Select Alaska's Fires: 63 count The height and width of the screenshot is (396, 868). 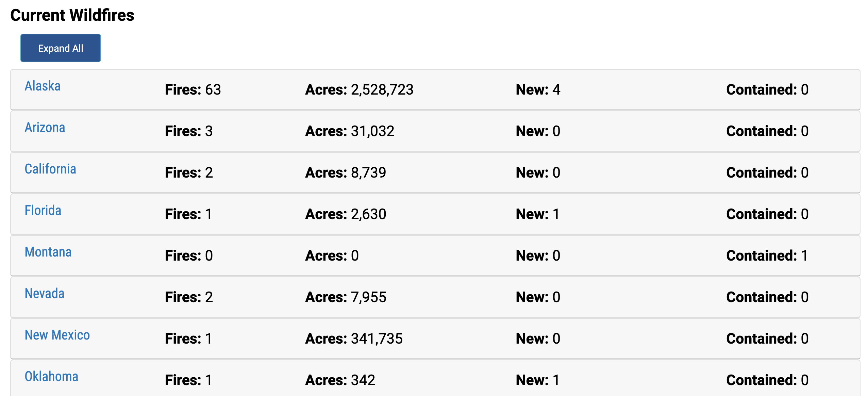(193, 89)
